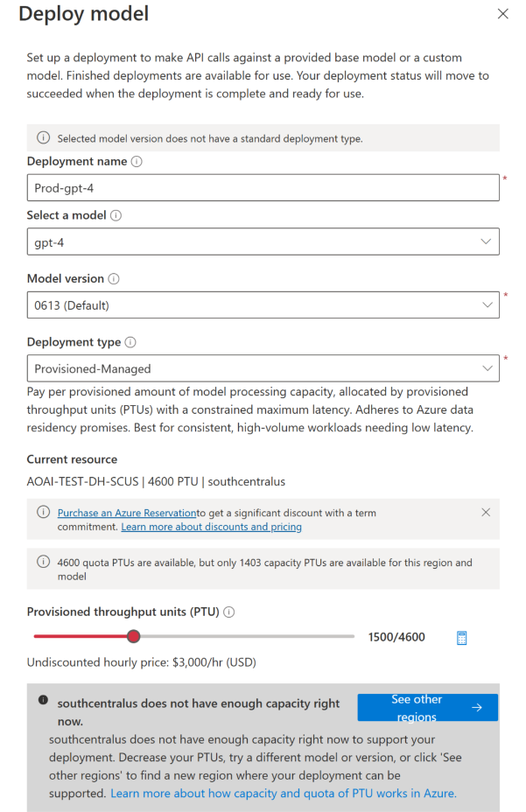Click the info icon next to Deployment name
The height and width of the screenshot is (812, 526).
(x=137, y=162)
